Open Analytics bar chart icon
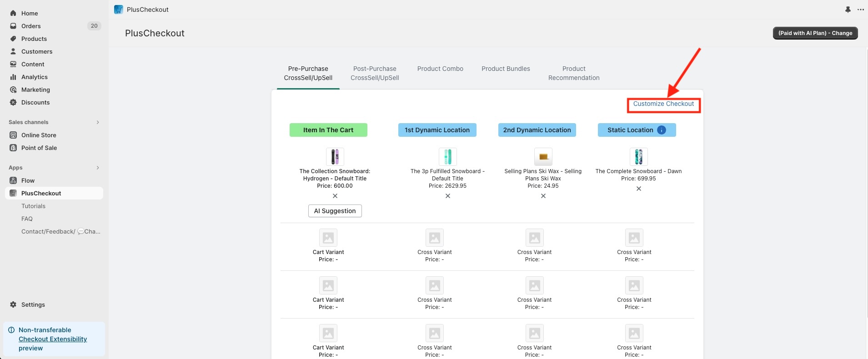This screenshot has height=359, width=868. click(x=13, y=77)
